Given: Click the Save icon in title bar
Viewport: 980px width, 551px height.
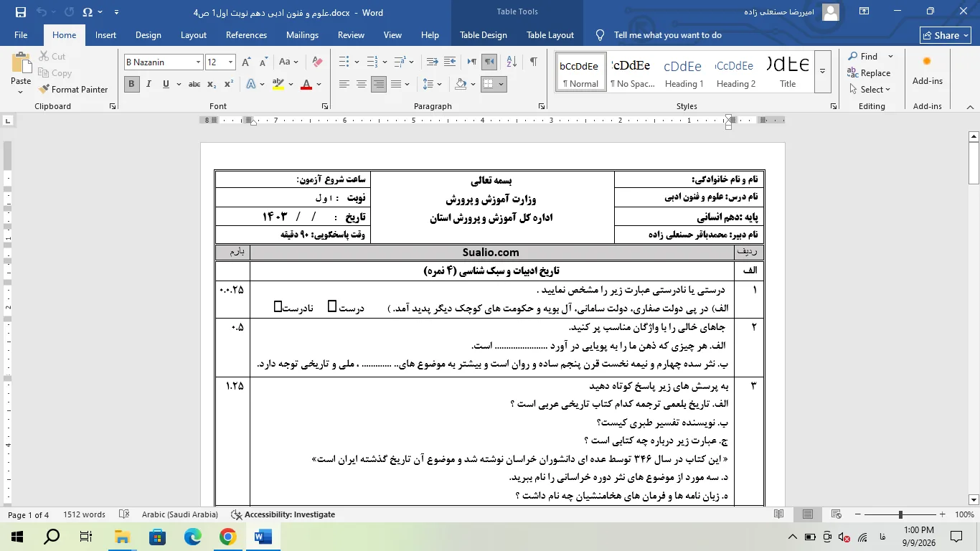Looking at the screenshot, I should pyautogui.click(x=20, y=12).
